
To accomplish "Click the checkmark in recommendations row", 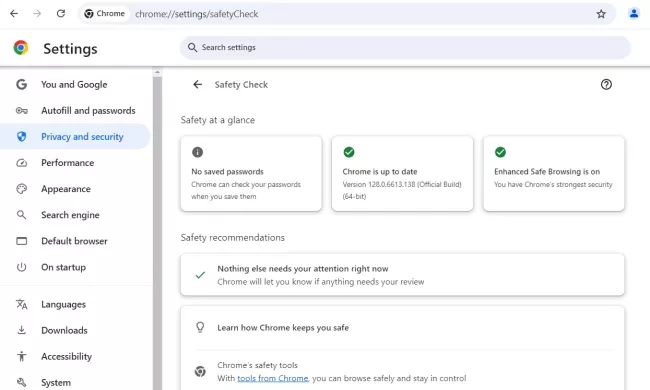I will tap(200, 275).
